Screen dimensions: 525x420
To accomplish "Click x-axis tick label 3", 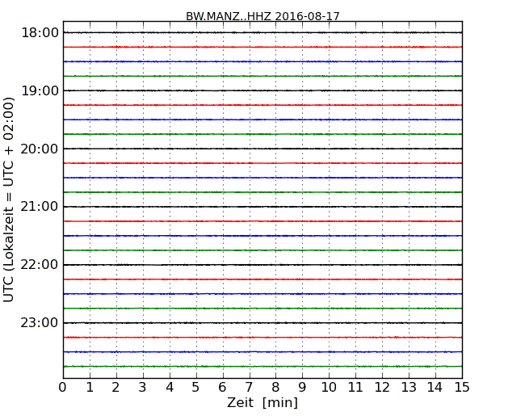I will coord(143,388).
